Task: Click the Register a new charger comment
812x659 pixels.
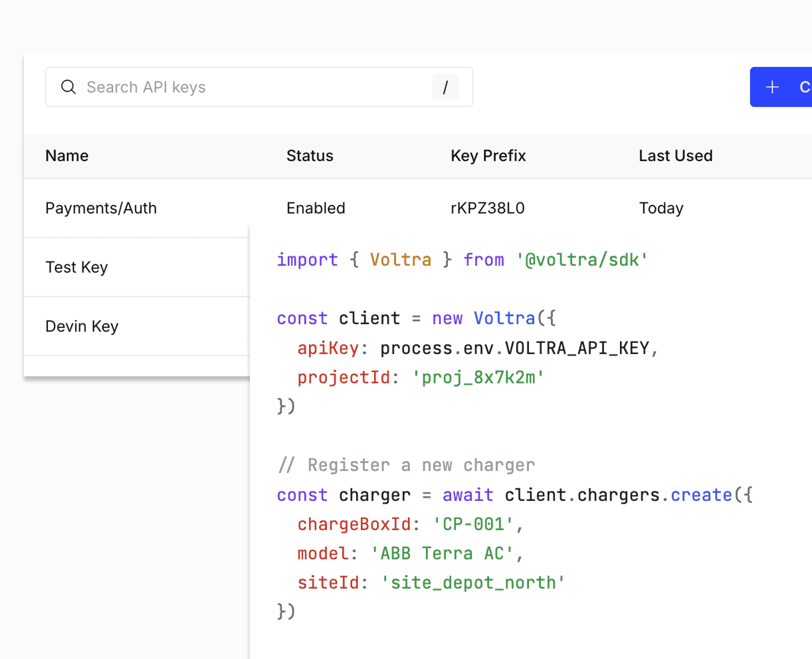Action: pyautogui.click(x=406, y=465)
